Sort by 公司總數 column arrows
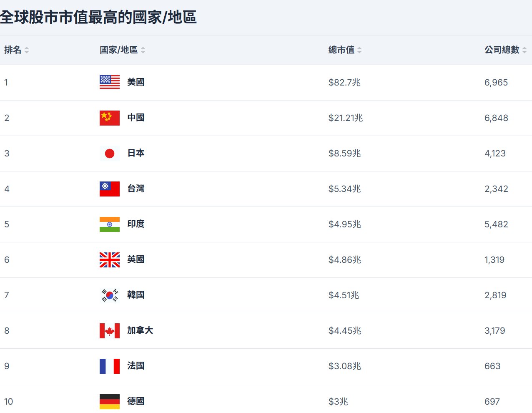 coord(524,50)
